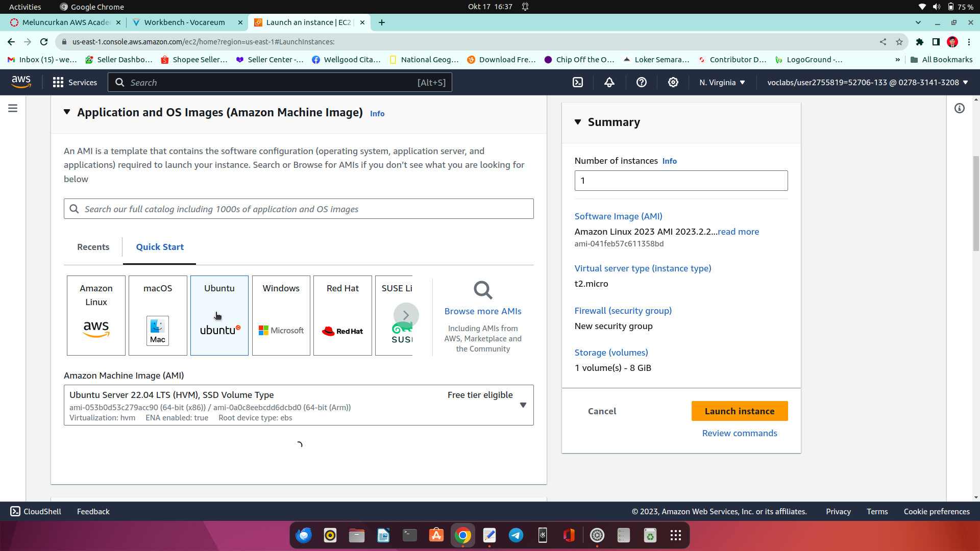The width and height of the screenshot is (980, 551).
Task: Collapse the Summary section
Action: click(x=578, y=122)
